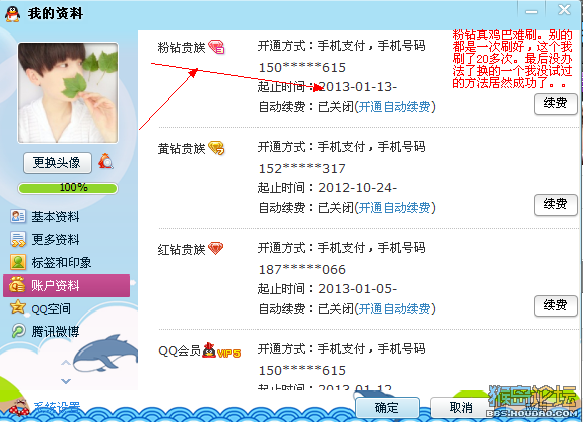The width and height of the screenshot is (583, 422).
Task: Click the QQ penguin logo in title bar
Action: point(13,14)
